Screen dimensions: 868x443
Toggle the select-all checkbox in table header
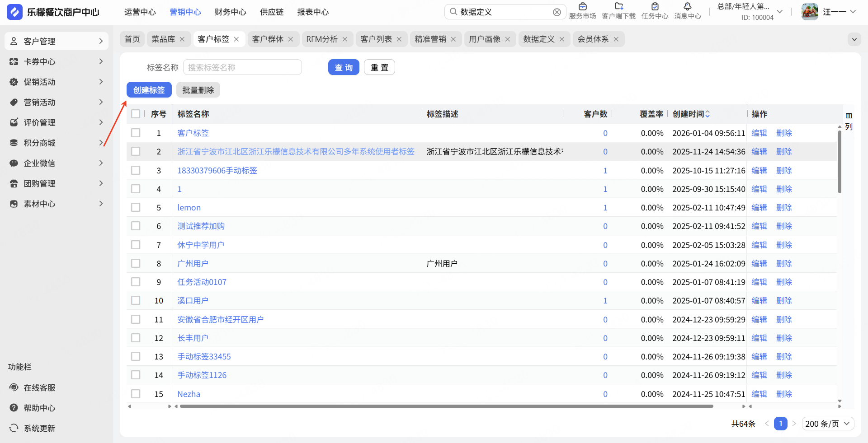136,114
